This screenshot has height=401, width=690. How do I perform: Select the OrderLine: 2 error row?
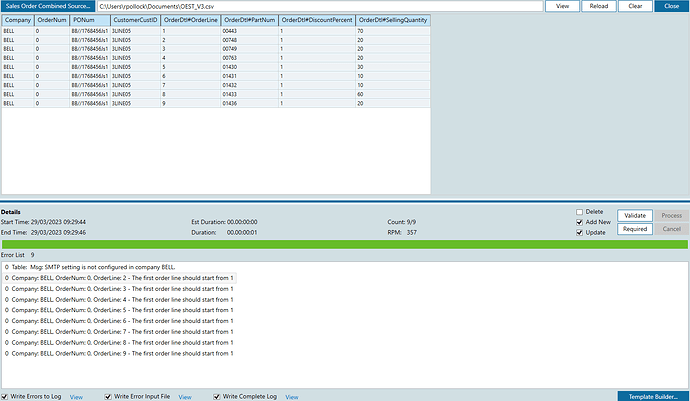(x=119, y=278)
